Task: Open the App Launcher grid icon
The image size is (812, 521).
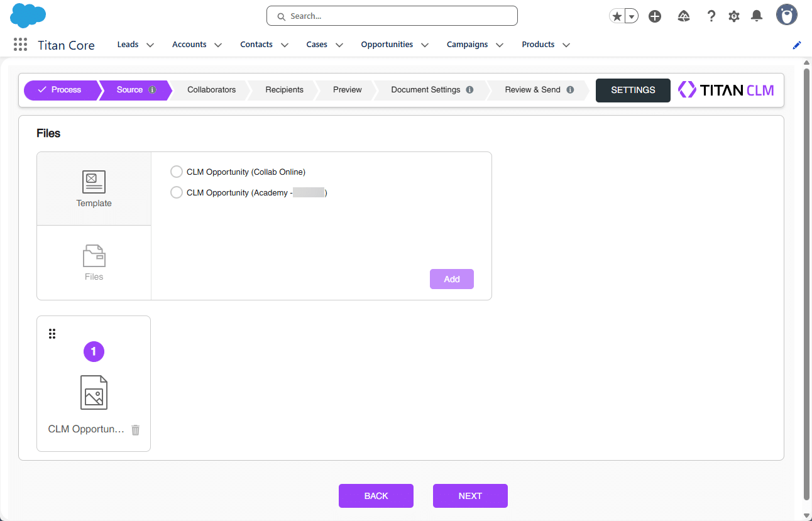Action: point(20,45)
